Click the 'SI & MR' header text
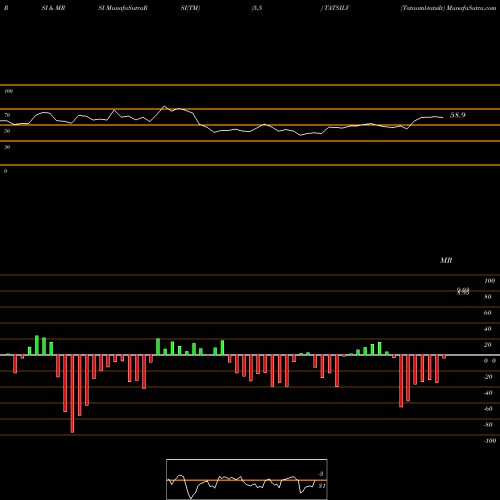 tap(53, 8)
